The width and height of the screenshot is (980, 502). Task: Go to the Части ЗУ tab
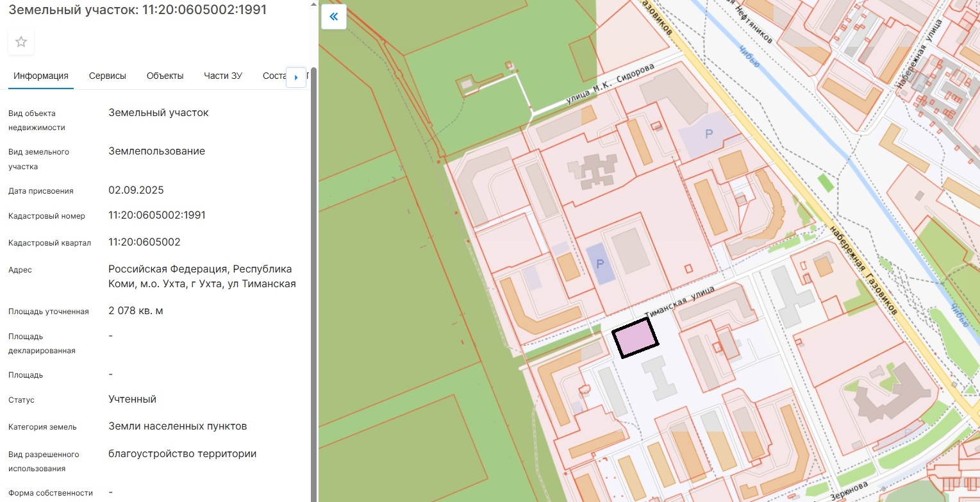(222, 76)
